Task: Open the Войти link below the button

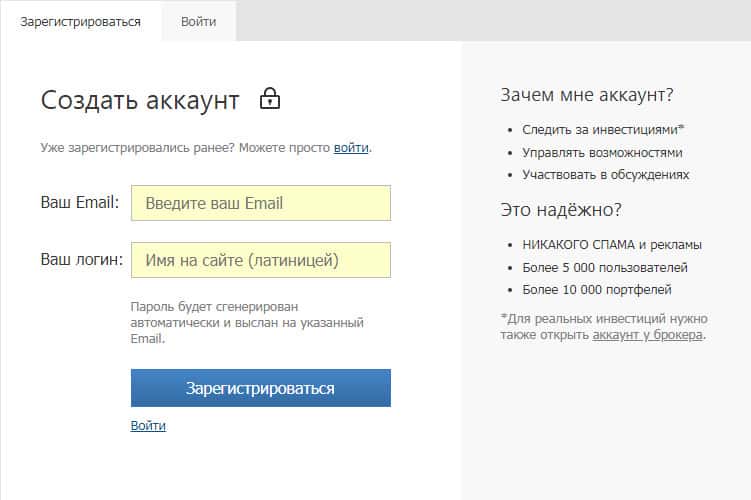Action: click(148, 425)
